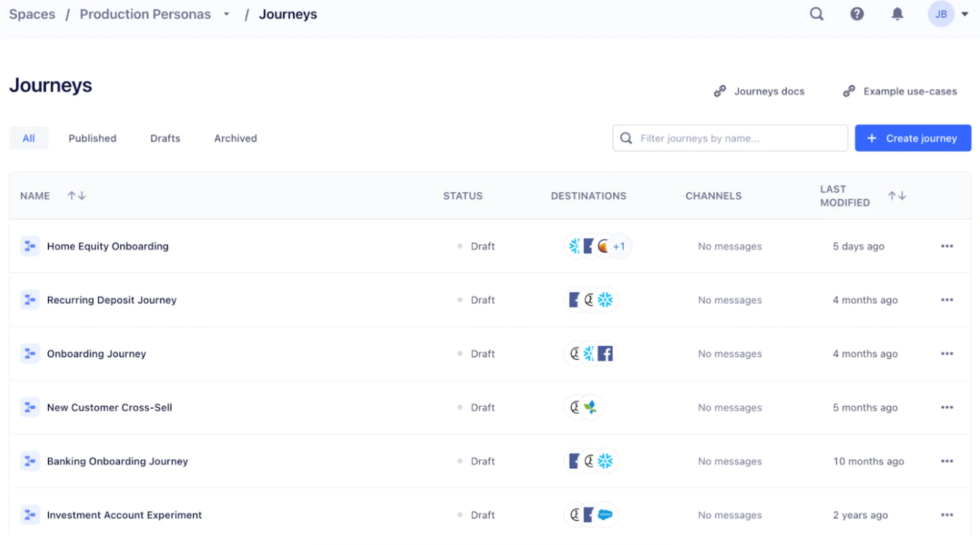Switch to the Published tab

point(92,138)
